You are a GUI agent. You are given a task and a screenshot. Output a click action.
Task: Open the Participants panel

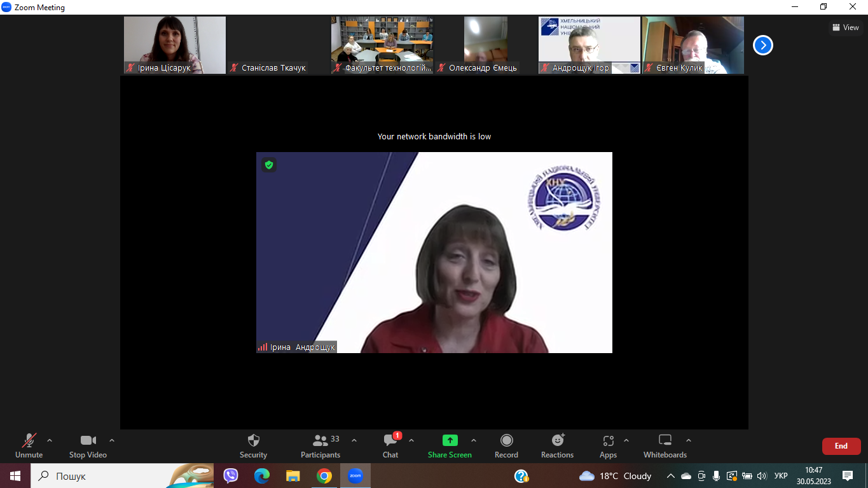coord(320,441)
